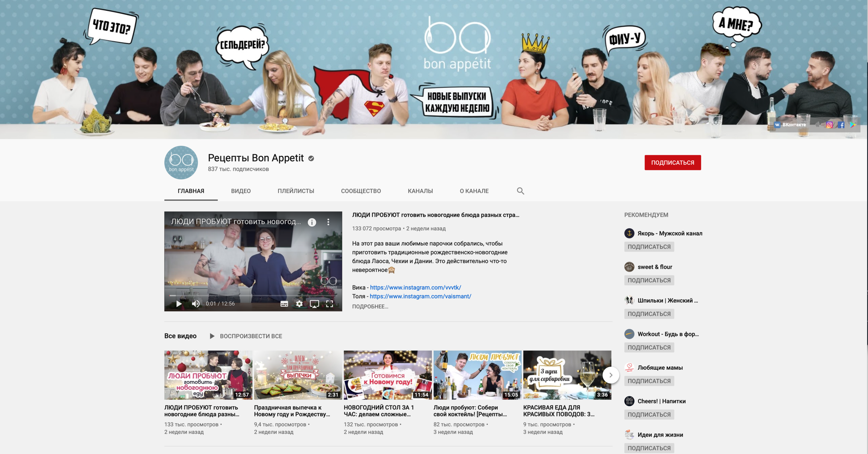This screenshot has height=454, width=868.
Task: Click the Google Play icon in banner
Action: pos(853,125)
